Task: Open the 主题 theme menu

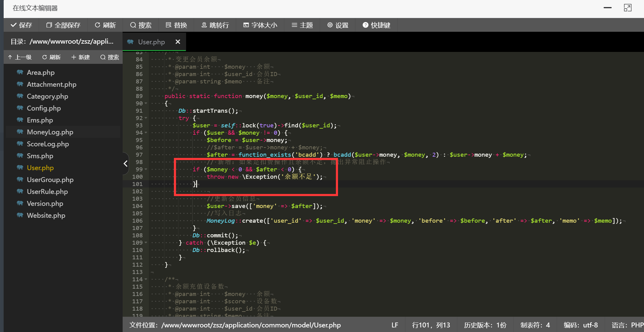Action: [302, 25]
